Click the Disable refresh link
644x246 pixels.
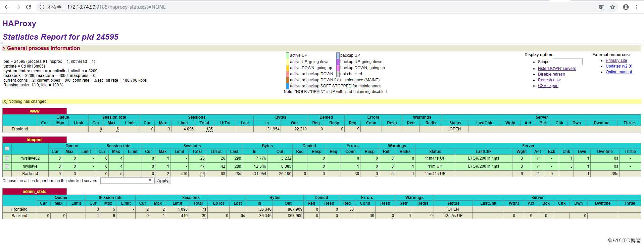tap(551, 74)
